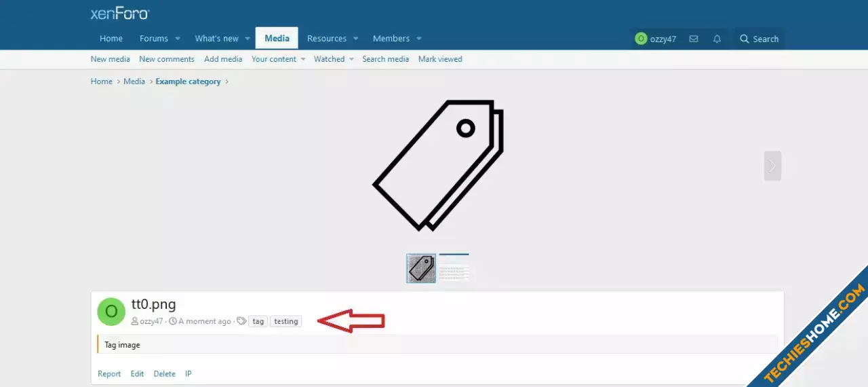Open the Watched dropdown
The height and width of the screenshot is (387, 868).
334,59
